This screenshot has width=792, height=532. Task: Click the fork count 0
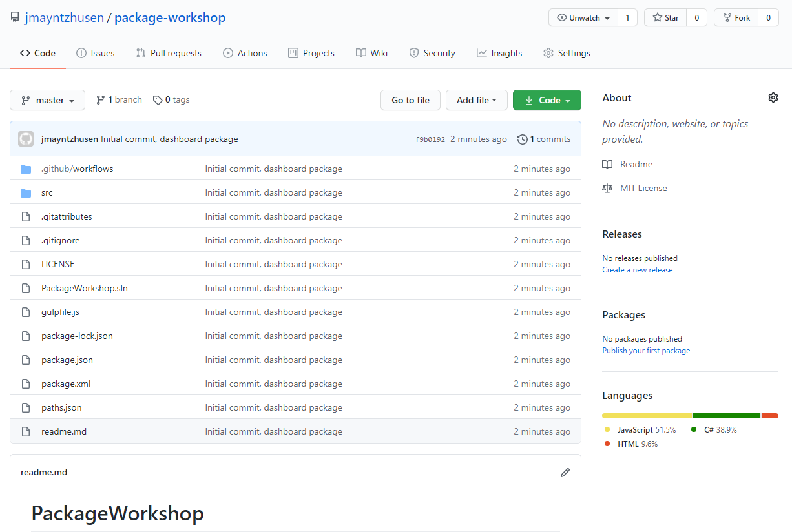click(x=768, y=17)
